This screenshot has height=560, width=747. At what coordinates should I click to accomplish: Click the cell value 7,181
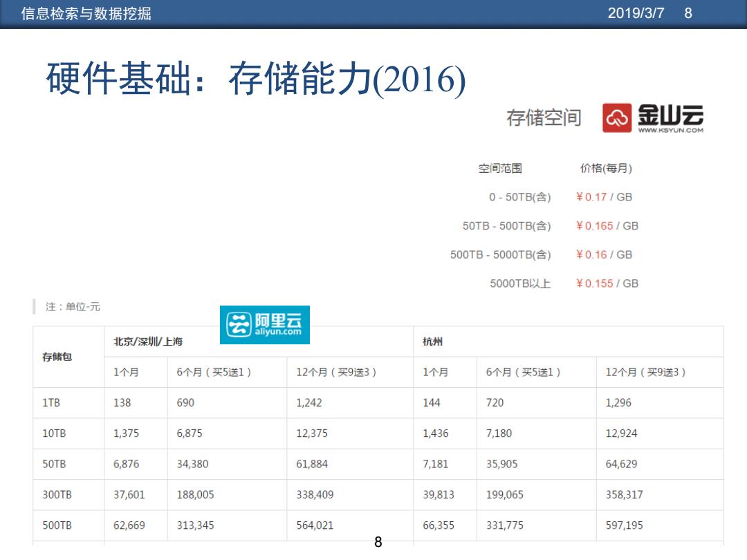(x=436, y=464)
